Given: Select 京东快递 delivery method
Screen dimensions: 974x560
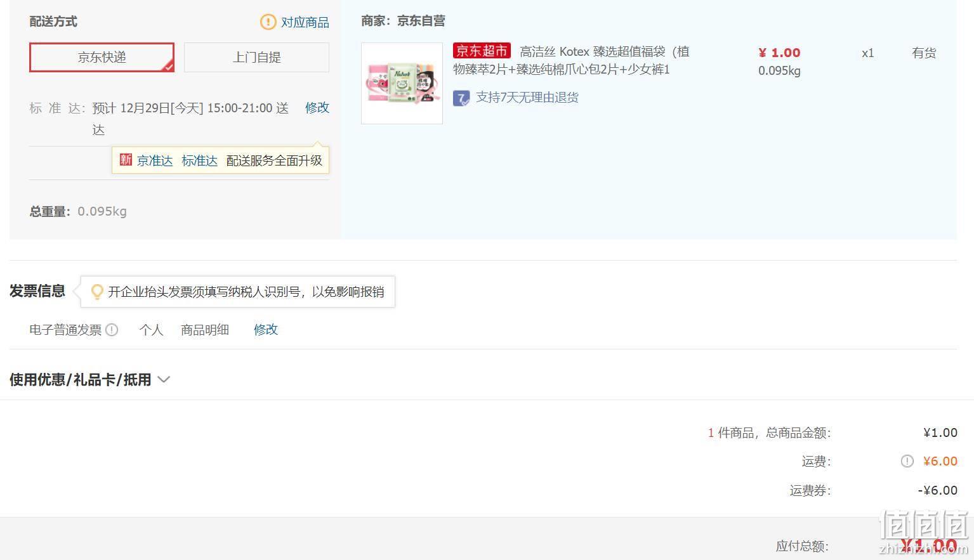Looking at the screenshot, I should [x=102, y=57].
